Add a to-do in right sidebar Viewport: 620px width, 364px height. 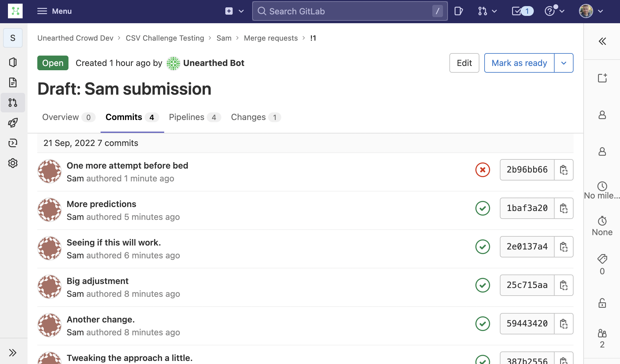pos(602,78)
